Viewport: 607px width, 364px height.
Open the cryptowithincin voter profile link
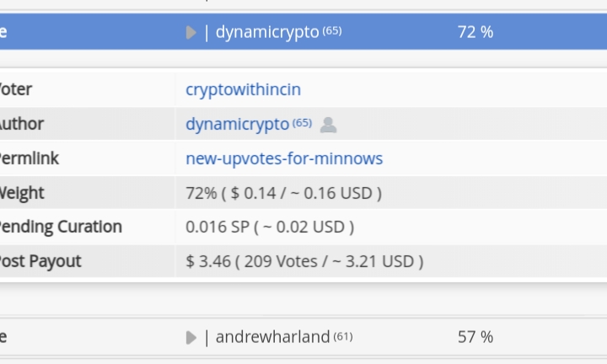coord(243,90)
